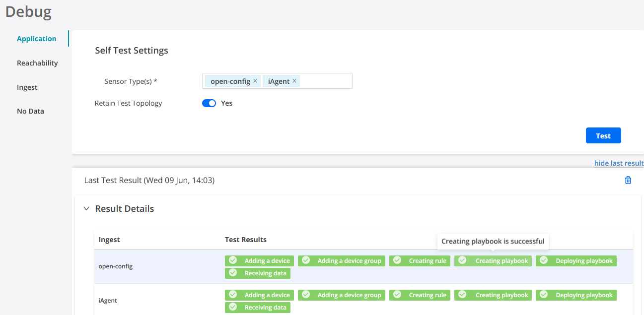Image resolution: width=644 pixels, height=315 pixels.
Task: Click the hide last result link
Action: (x=619, y=163)
